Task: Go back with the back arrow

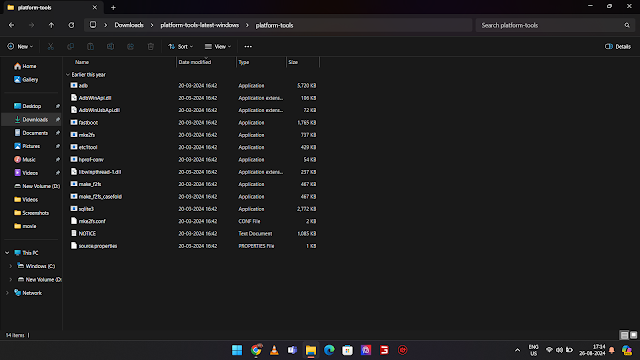Action: pyautogui.click(x=11, y=25)
